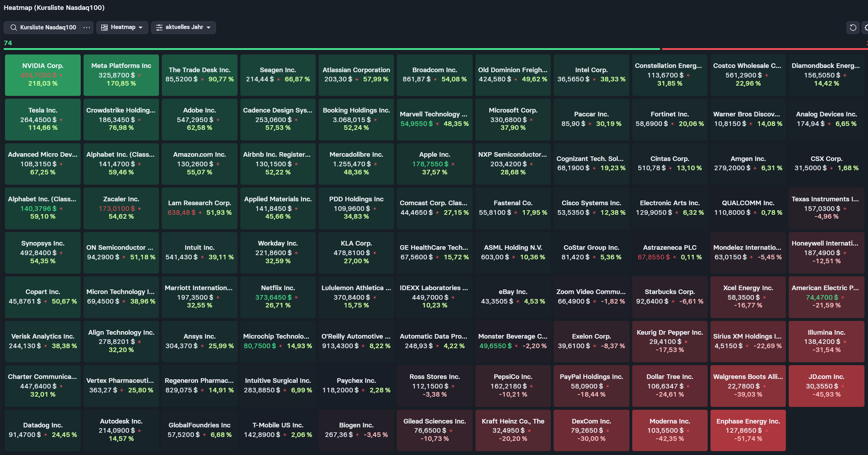Screen dimensions: 868x455
Task: Click the Costco Wholesale tile
Action: pos(748,75)
